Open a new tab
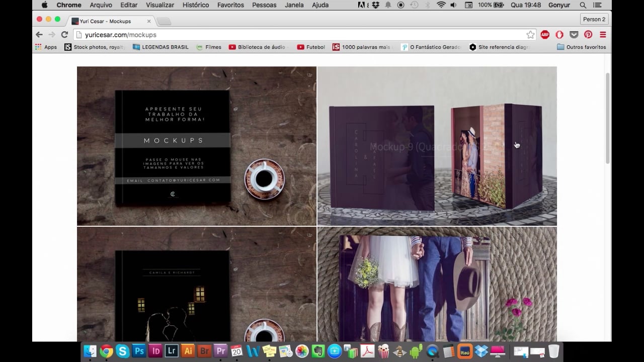 (164, 21)
